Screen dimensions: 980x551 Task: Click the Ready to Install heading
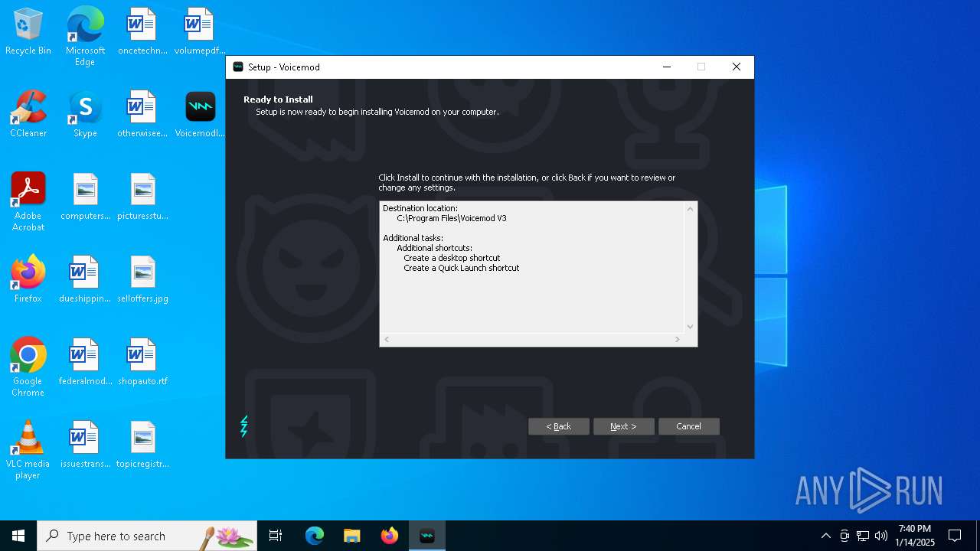coord(278,99)
